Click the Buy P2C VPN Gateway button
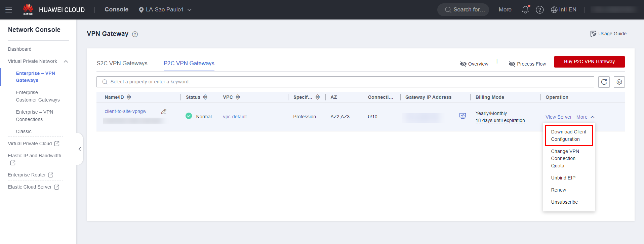The width and height of the screenshot is (644, 244). 589,62
